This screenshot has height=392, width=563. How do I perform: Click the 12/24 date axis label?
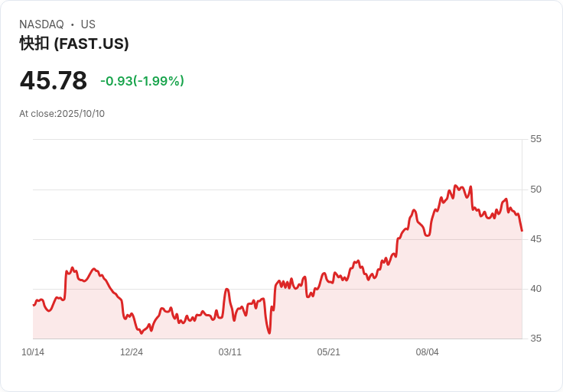tap(132, 352)
